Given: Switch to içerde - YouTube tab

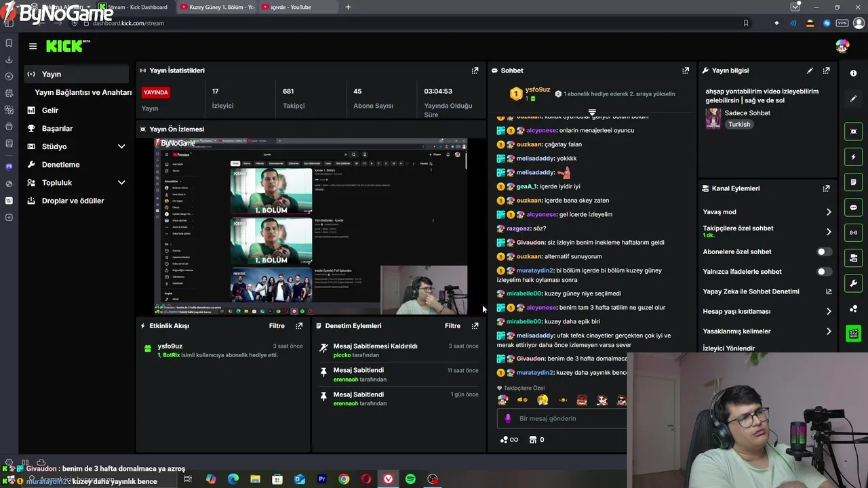Looking at the screenshot, I should pos(297,7).
